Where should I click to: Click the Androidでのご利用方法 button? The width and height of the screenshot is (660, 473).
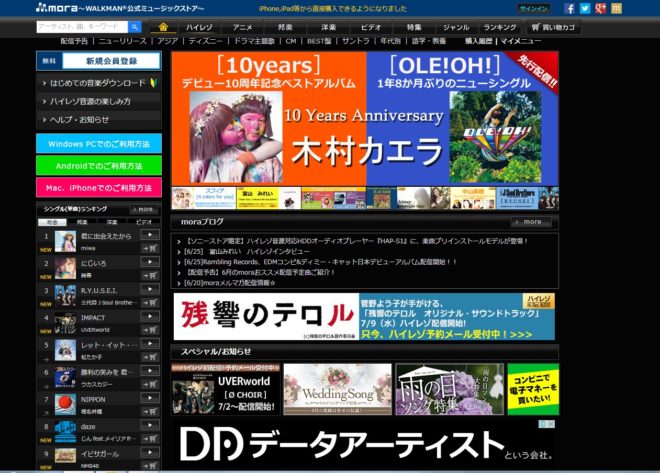99,165
